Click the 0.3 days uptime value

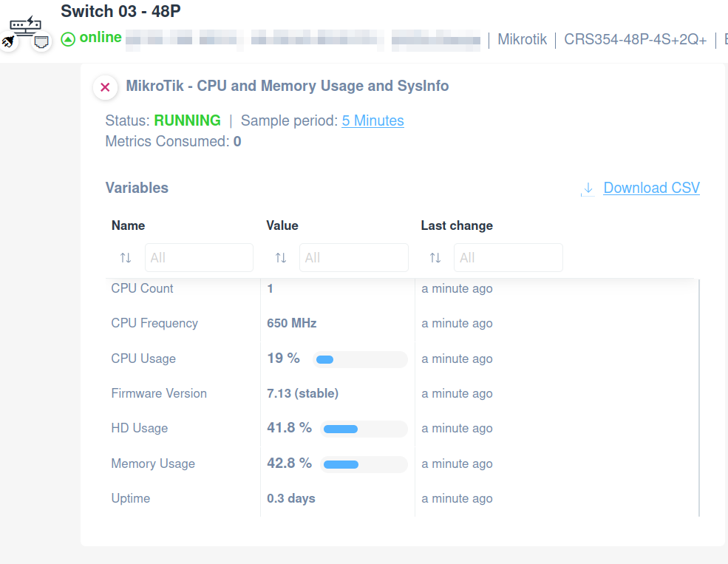coord(291,498)
